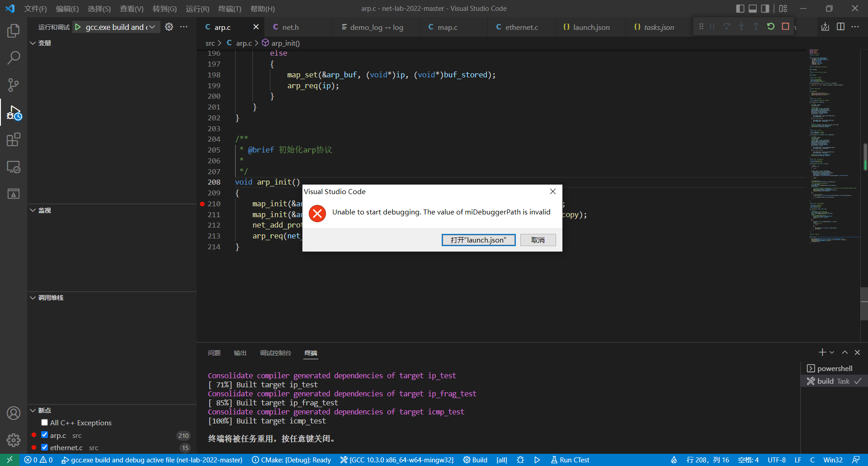Toggle All C++ Exceptions checkbox
Image resolution: width=868 pixels, height=466 pixels.
click(44, 423)
